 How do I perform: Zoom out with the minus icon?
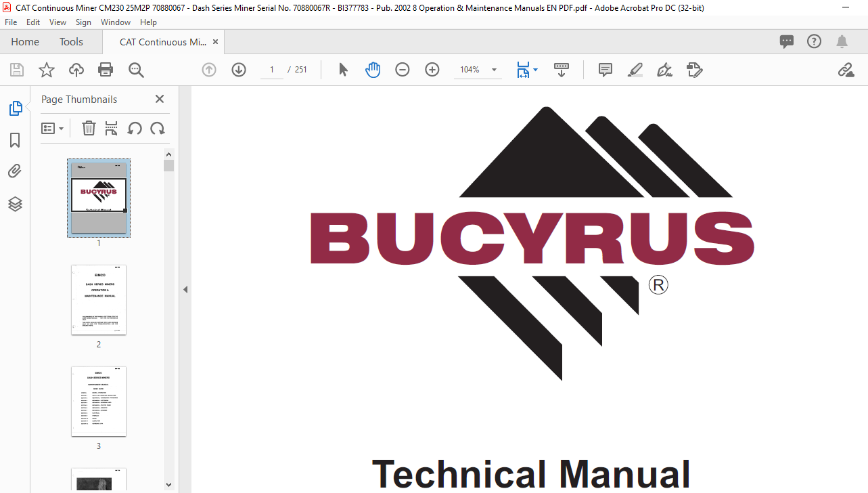click(x=403, y=70)
